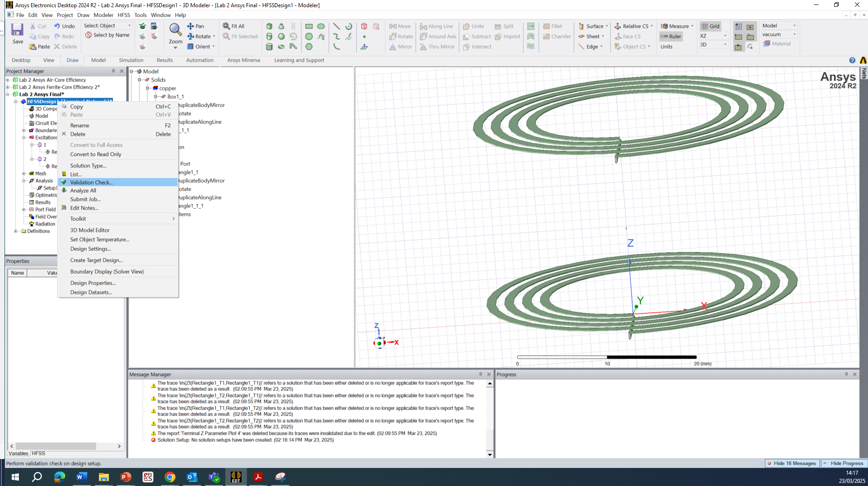Hide 16 Messages toggle button
Screen dimensions: 868x486
click(792, 463)
